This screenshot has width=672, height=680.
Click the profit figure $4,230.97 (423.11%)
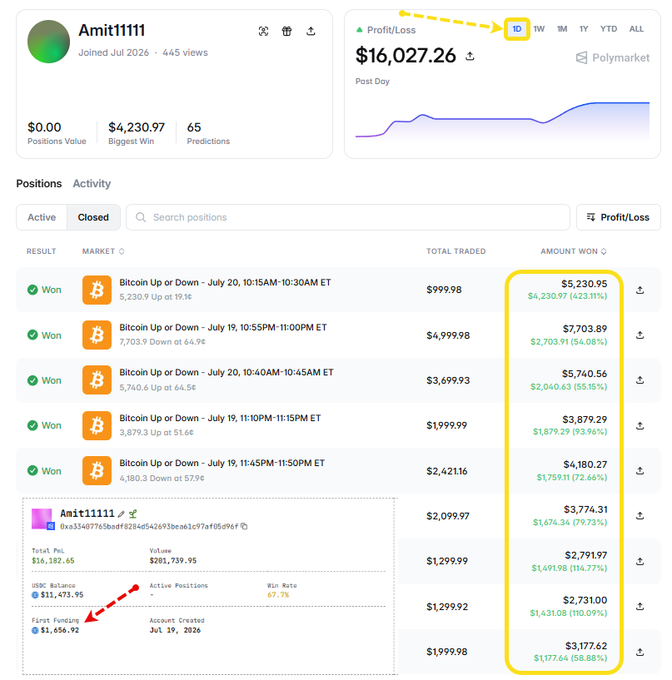[x=567, y=296]
